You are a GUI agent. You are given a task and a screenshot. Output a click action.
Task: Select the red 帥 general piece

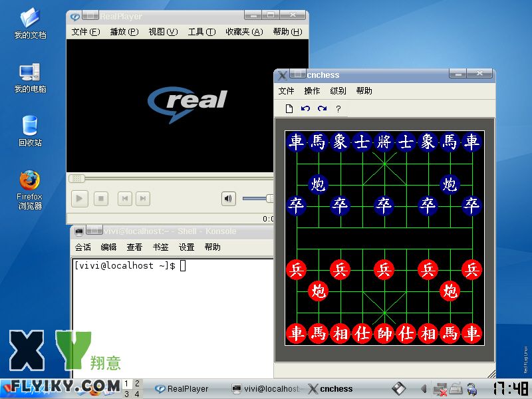pos(384,333)
